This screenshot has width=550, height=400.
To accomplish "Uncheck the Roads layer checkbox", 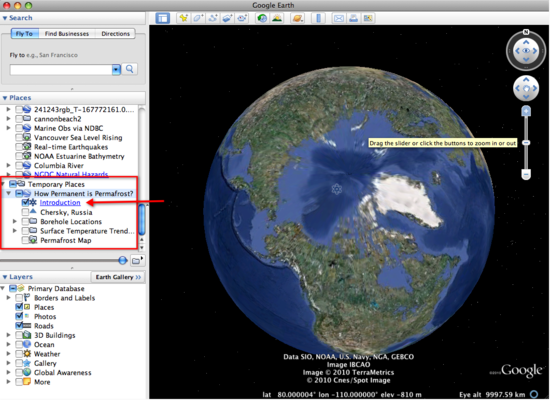I will (19, 326).
